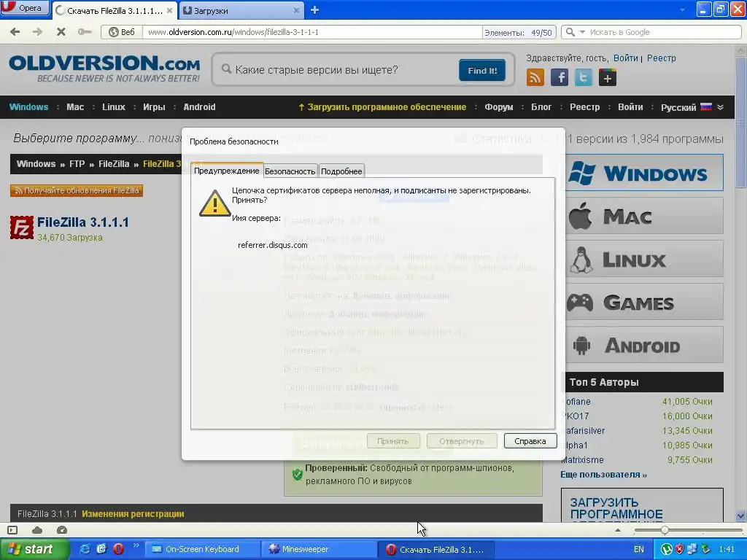
Task: Click the browser back arrow
Action: (15, 32)
